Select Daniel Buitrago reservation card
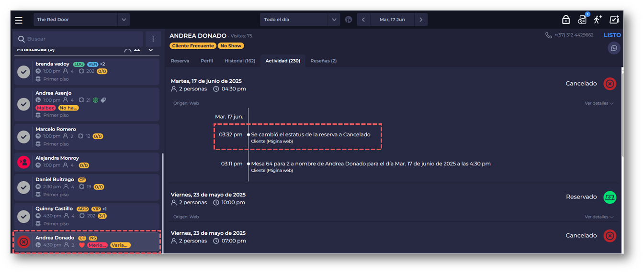Image resolution: width=644 pixels, height=274 pixels. point(87,187)
